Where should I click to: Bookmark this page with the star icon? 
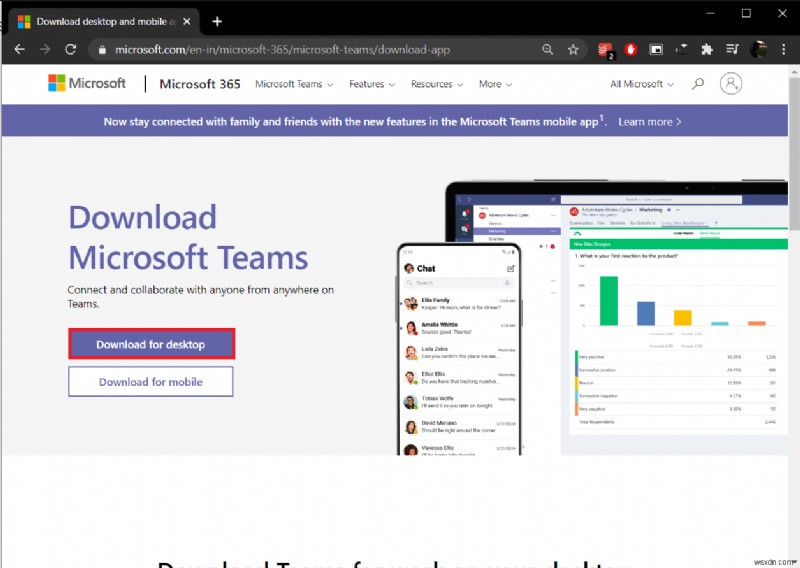(573, 50)
